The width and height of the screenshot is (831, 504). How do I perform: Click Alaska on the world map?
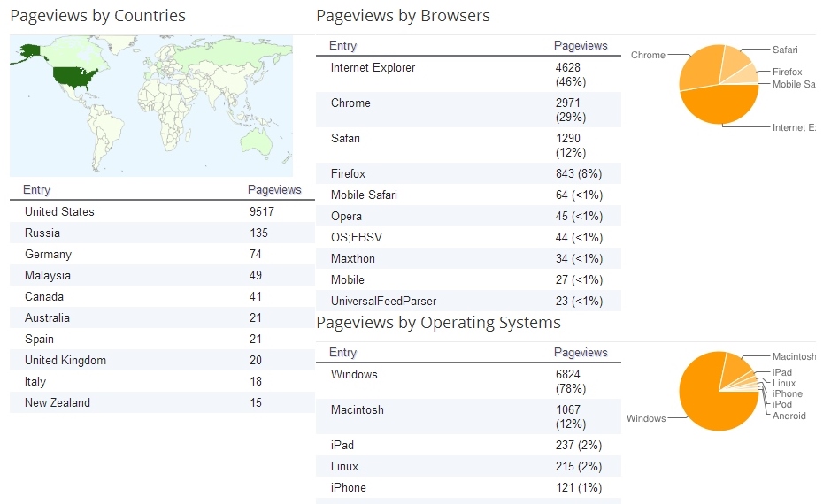coord(30,52)
